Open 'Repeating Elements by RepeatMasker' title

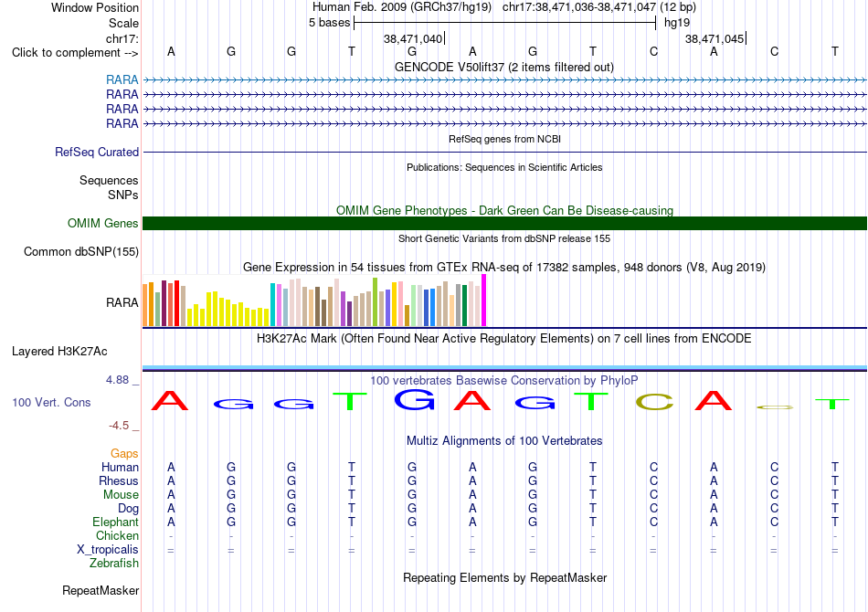tap(504, 578)
